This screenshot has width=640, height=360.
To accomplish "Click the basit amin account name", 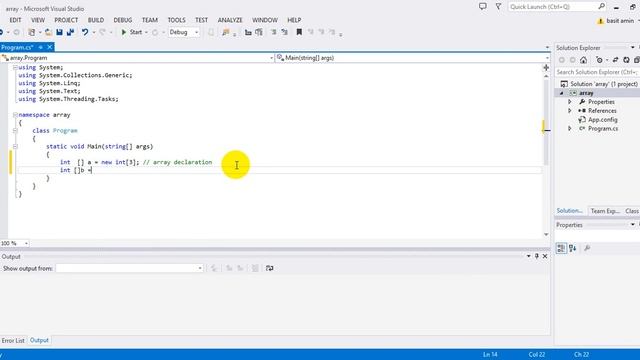I will click(x=620, y=21).
